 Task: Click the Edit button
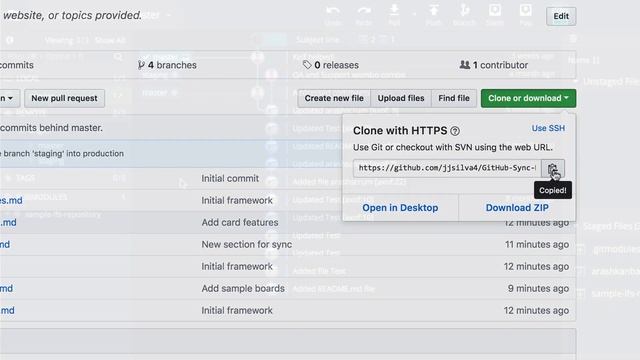pyautogui.click(x=561, y=16)
